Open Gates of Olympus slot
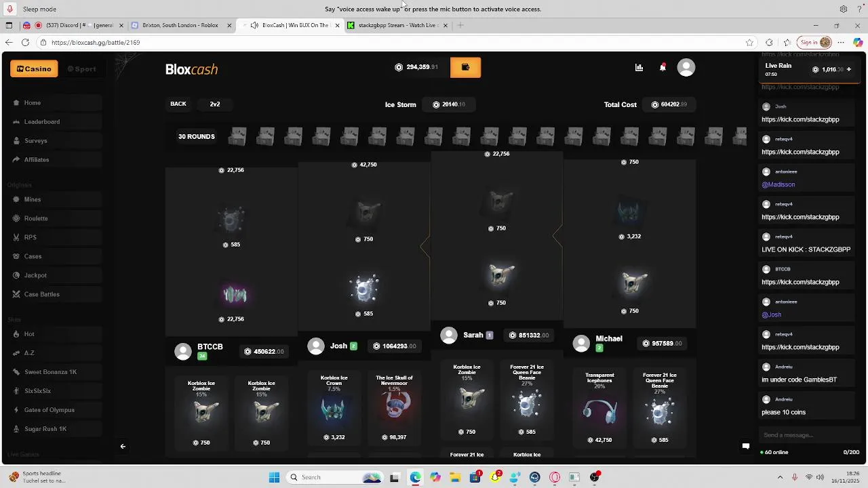The width and height of the screenshot is (868, 488). coord(56,410)
